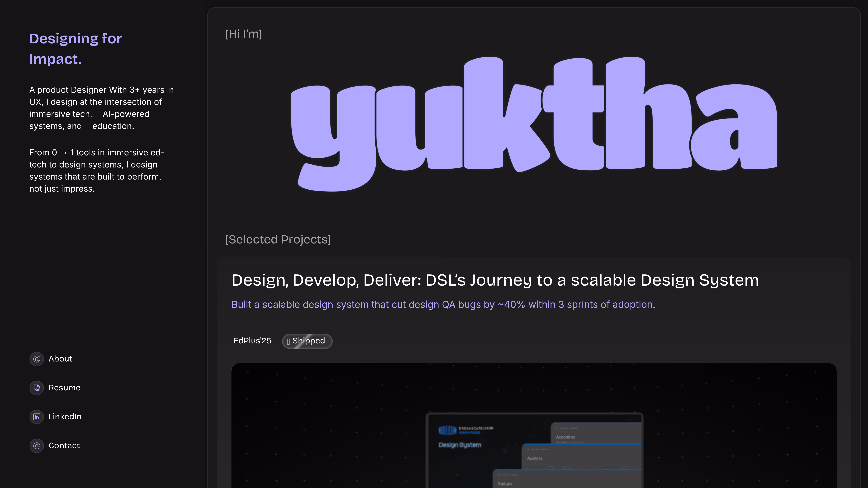Visit the LinkedIn profile link
The image size is (868, 488).
coord(65,417)
